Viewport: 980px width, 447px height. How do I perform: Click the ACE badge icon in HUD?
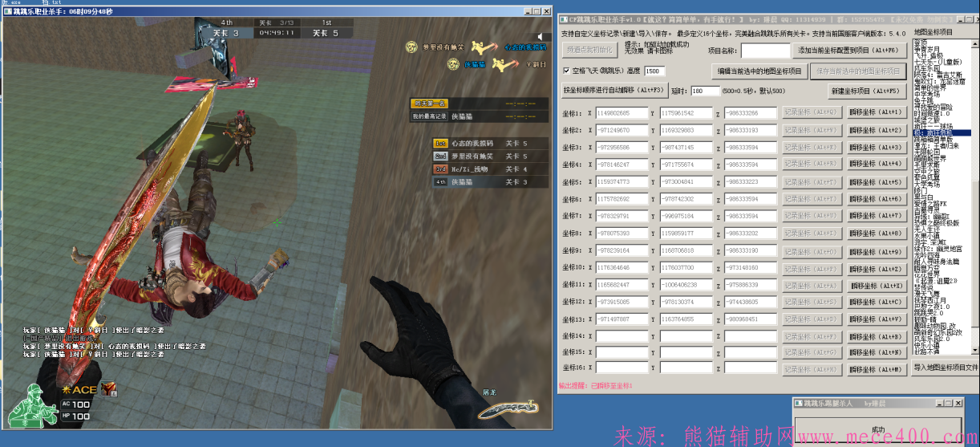pyautogui.click(x=80, y=389)
